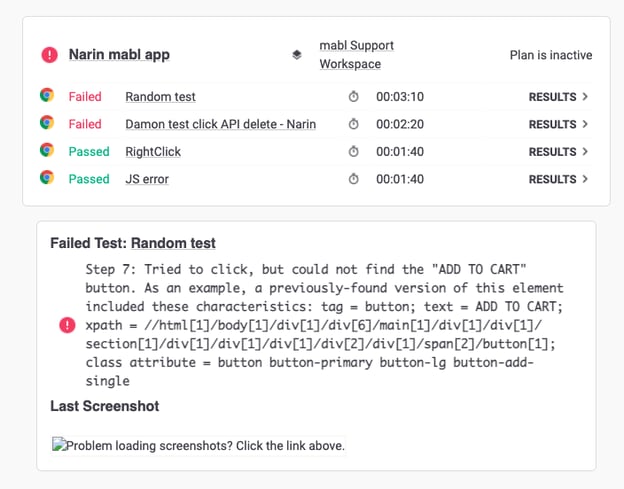Open the Random test link in the results list
624x489 pixels.
(x=160, y=97)
